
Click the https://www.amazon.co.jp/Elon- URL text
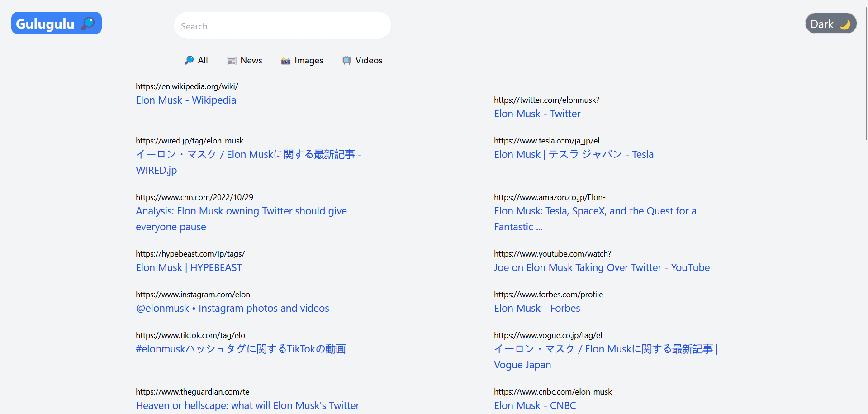[550, 197]
